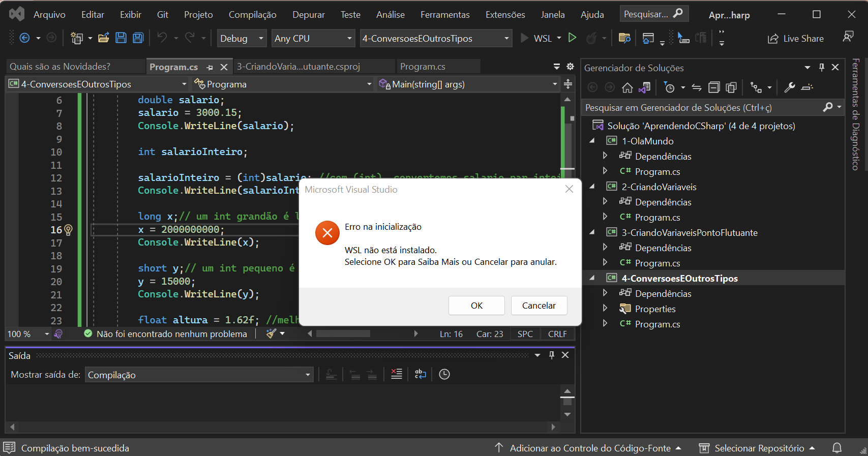Click the split editor icon beside member dropdown
Image resolution: width=868 pixels, height=456 pixels.
click(568, 84)
